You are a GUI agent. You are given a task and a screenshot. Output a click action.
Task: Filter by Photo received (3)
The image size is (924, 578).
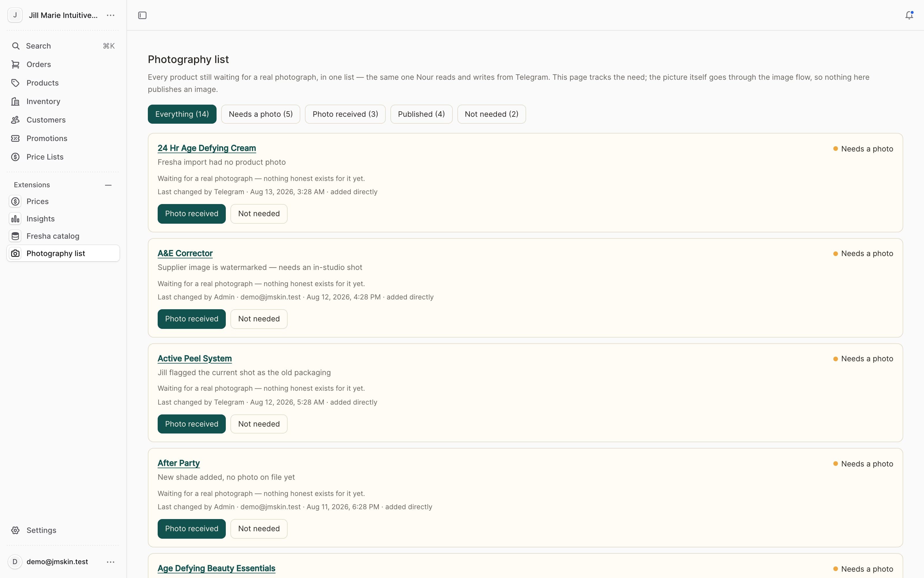(x=345, y=114)
